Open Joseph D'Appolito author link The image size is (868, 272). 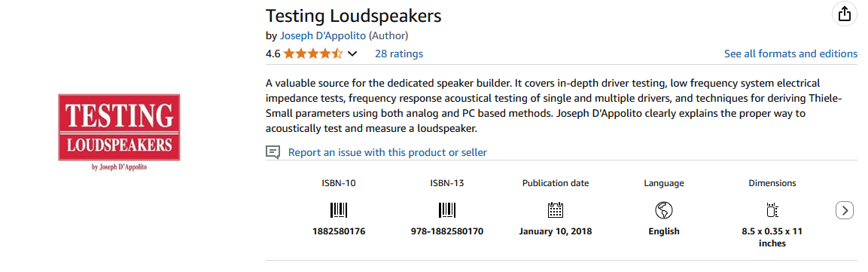tap(323, 36)
